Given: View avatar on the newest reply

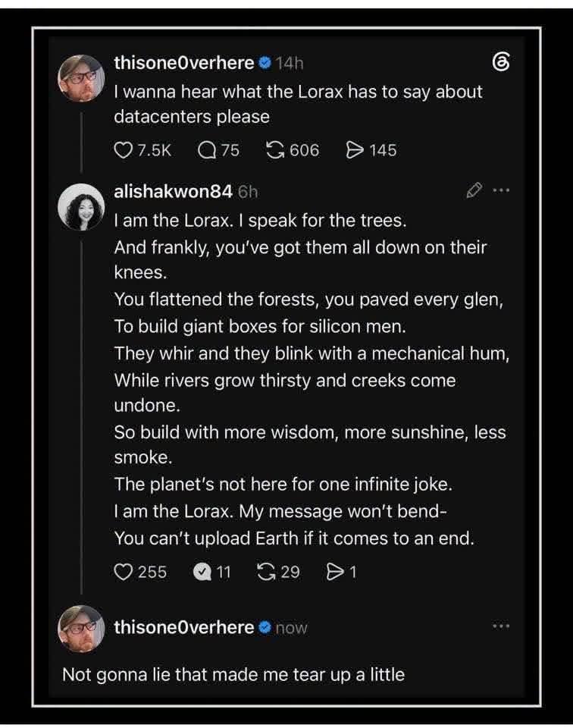Looking at the screenshot, I should pyautogui.click(x=81, y=629).
